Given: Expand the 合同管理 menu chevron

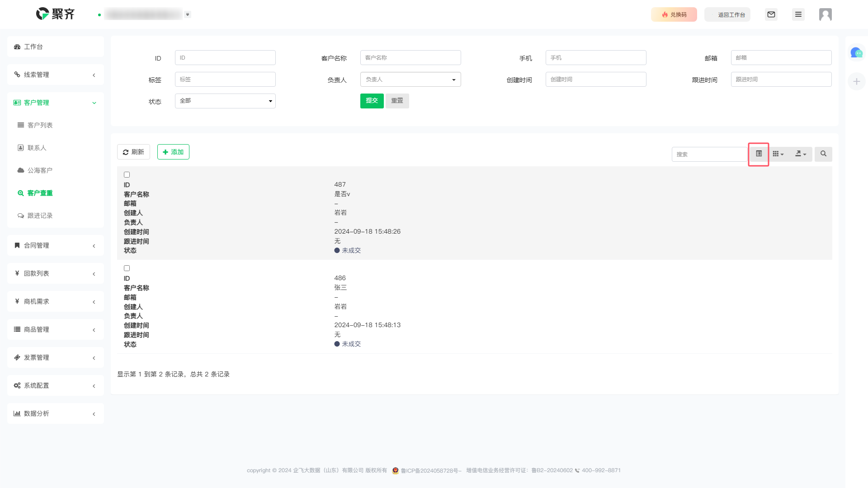Looking at the screenshot, I should coord(94,246).
